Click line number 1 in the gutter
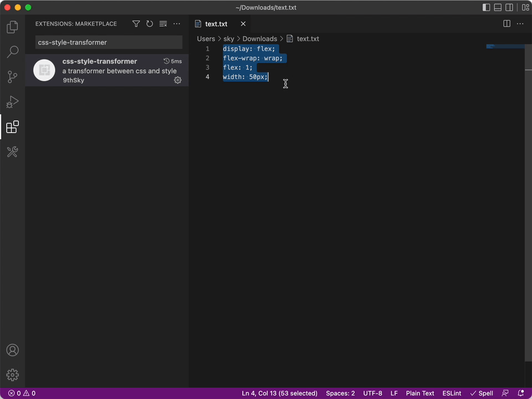Image resolution: width=532 pixels, height=399 pixels. 207,49
